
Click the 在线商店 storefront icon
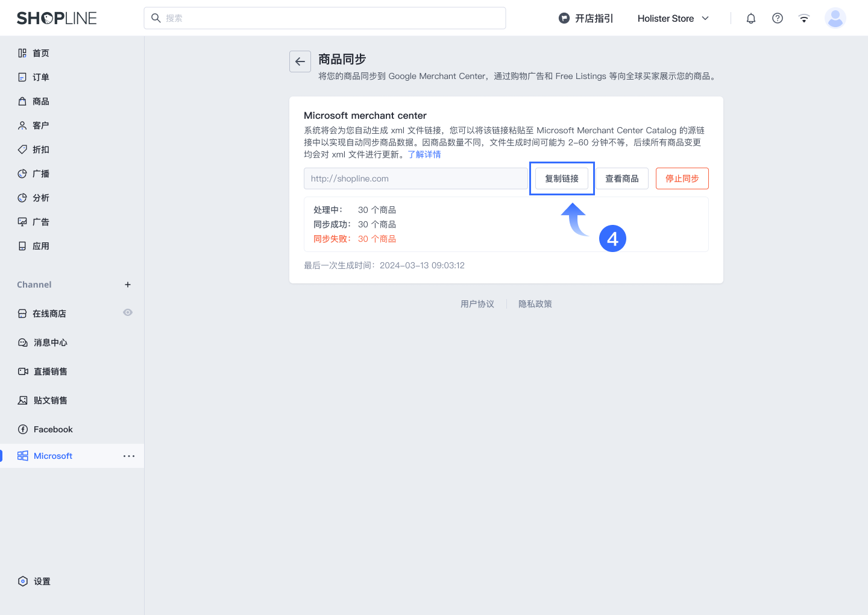22,314
